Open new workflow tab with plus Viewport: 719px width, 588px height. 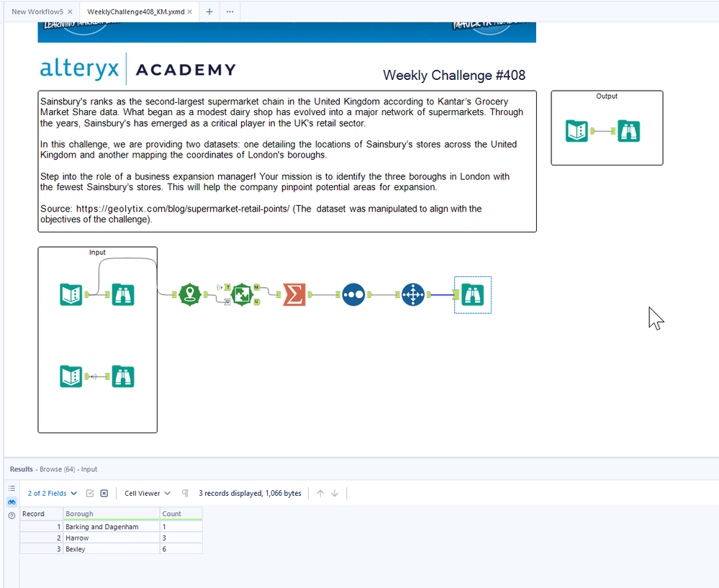click(209, 12)
